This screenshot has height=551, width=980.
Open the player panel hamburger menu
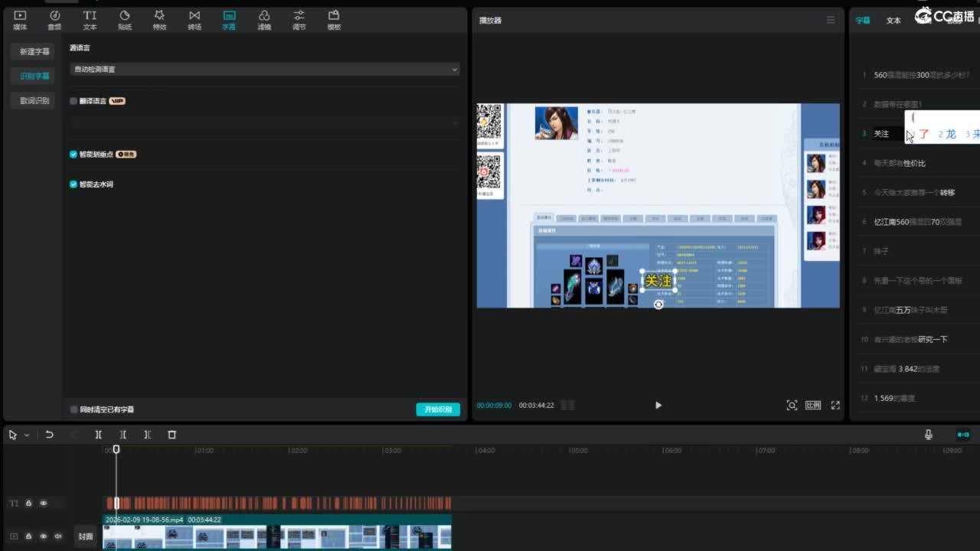(830, 21)
